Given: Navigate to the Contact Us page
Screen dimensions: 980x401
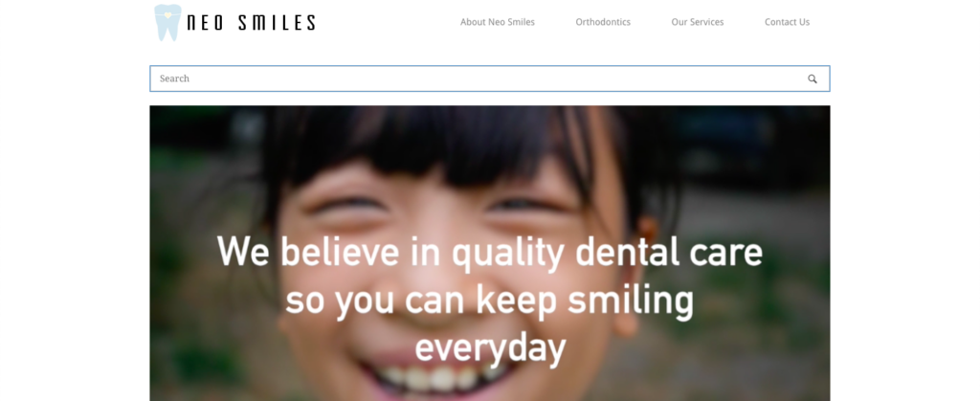Looking at the screenshot, I should [x=787, y=22].
